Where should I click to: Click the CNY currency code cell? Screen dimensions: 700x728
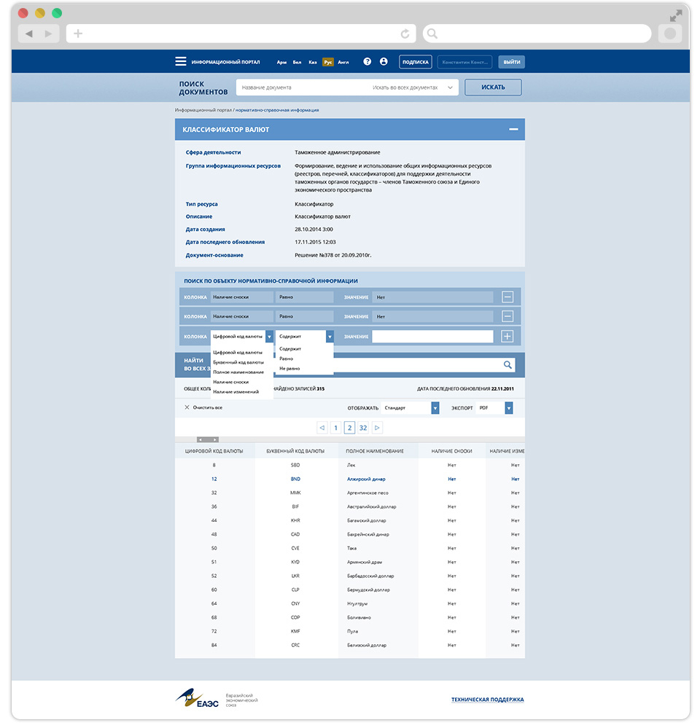click(x=295, y=603)
